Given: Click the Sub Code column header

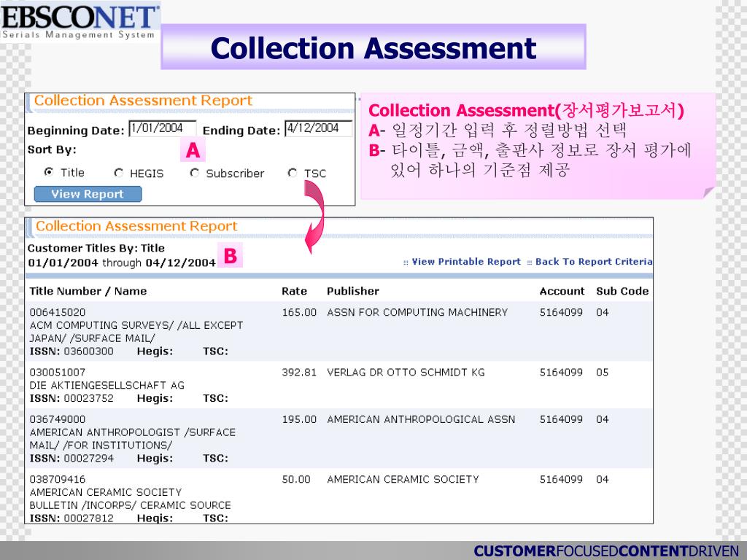Looking at the screenshot, I should click(x=622, y=291).
